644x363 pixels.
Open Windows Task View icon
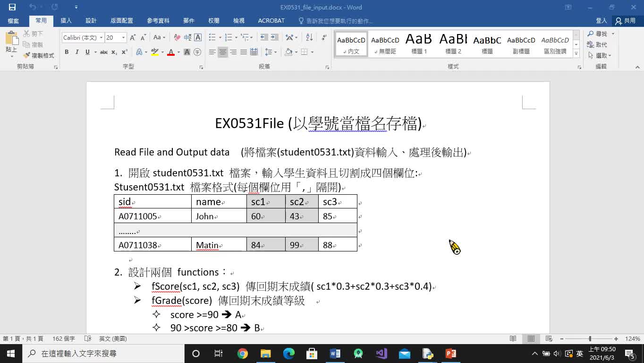(x=219, y=354)
